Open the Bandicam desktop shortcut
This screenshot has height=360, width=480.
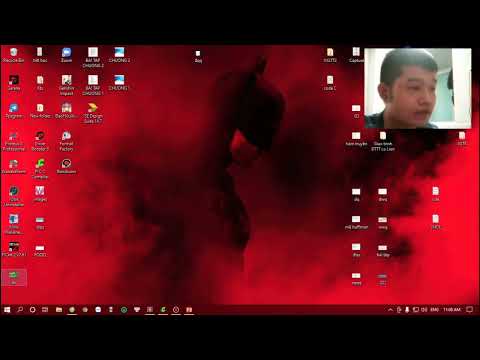[66, 166]
